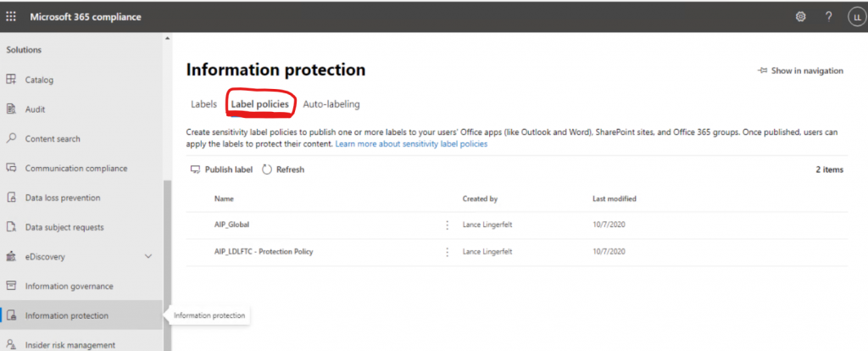The width and height of the screenshot is (868, 351).
Task: Switch to the Labels tab
Action: (203, 104)
